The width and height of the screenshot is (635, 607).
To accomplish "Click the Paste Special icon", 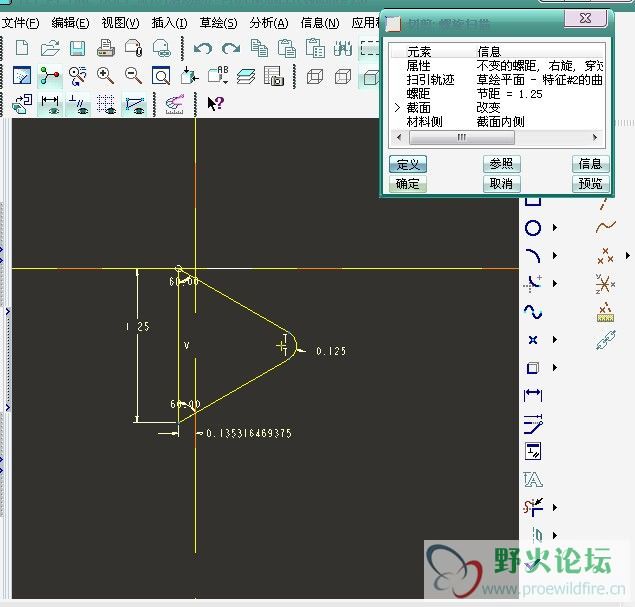I will 315,48.
